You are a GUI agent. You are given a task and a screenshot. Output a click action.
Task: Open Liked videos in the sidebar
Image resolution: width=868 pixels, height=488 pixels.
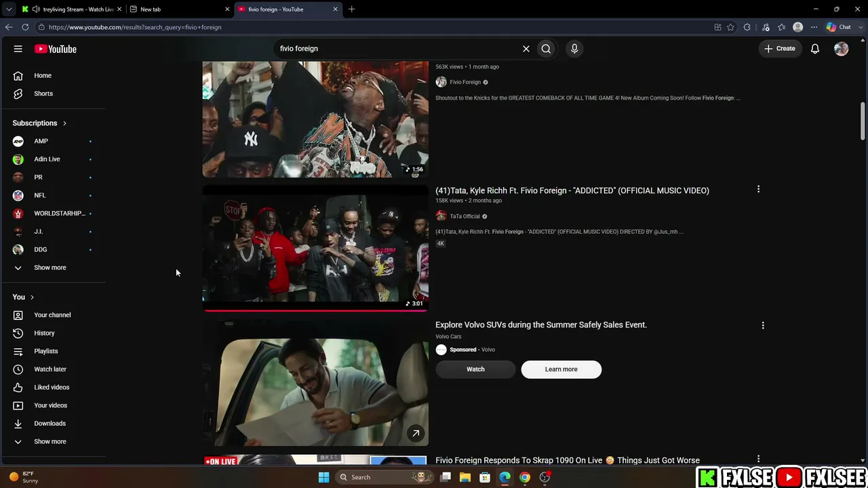(53, 387)
